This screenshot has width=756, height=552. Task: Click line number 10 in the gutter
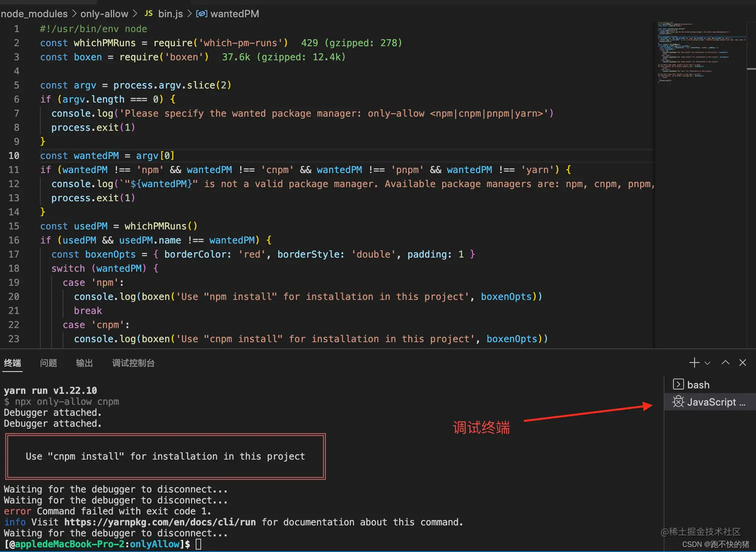[x=14, y=156]
